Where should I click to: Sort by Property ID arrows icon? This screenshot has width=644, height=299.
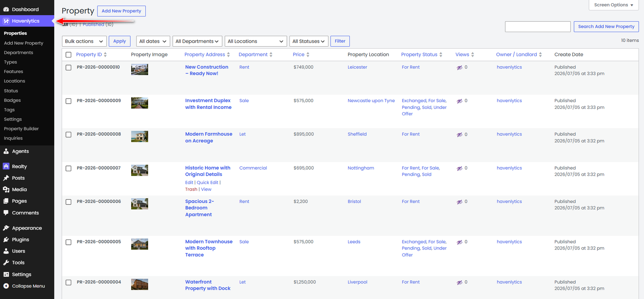click(105, 55)
